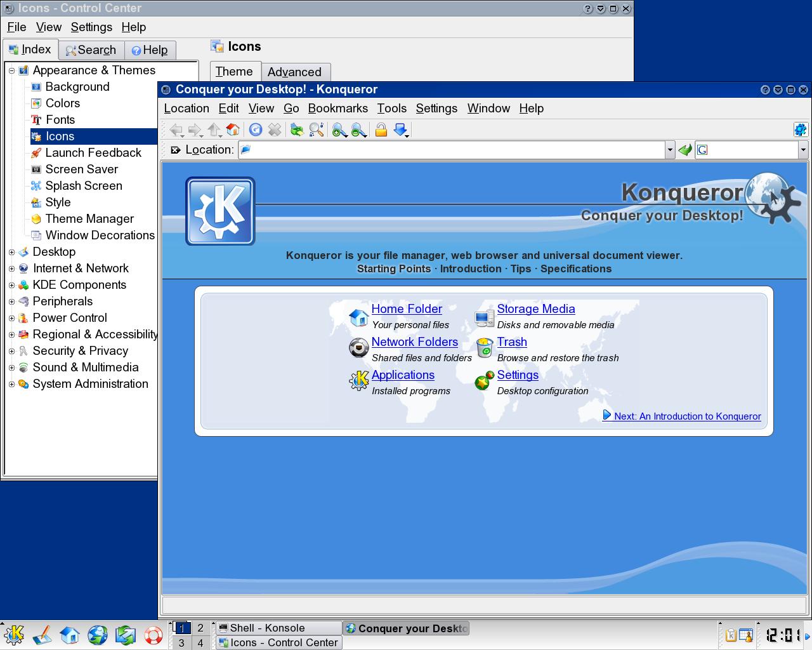Click in the Location address field
The image size is (812, 650).
coord(452,150)
